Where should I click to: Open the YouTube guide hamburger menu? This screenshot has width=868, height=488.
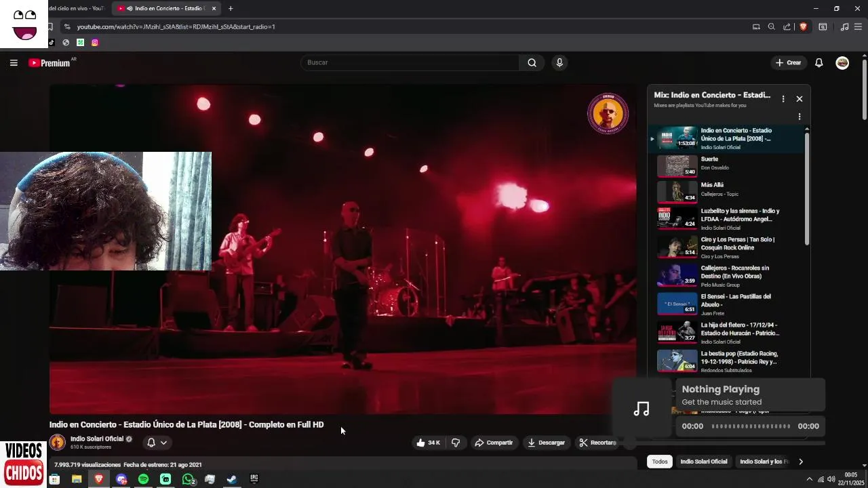[x=14, y=62]
